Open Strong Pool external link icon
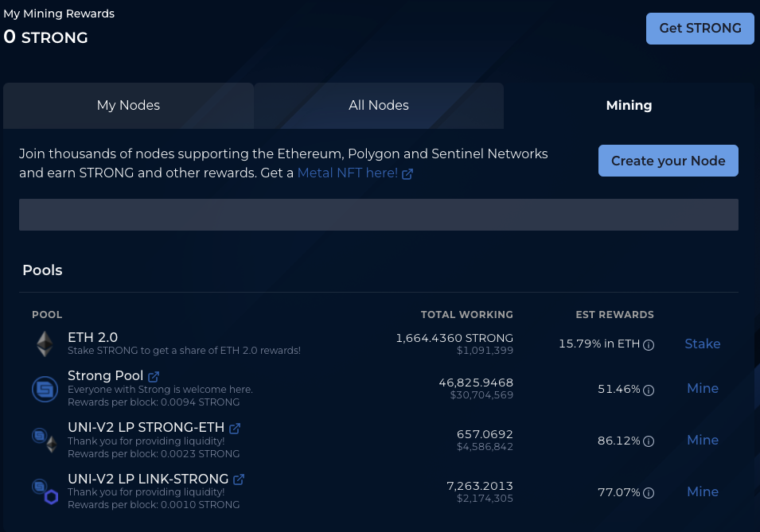Image resolution: width=760 pixels, height=532 pixels. [x=154, y=376]
